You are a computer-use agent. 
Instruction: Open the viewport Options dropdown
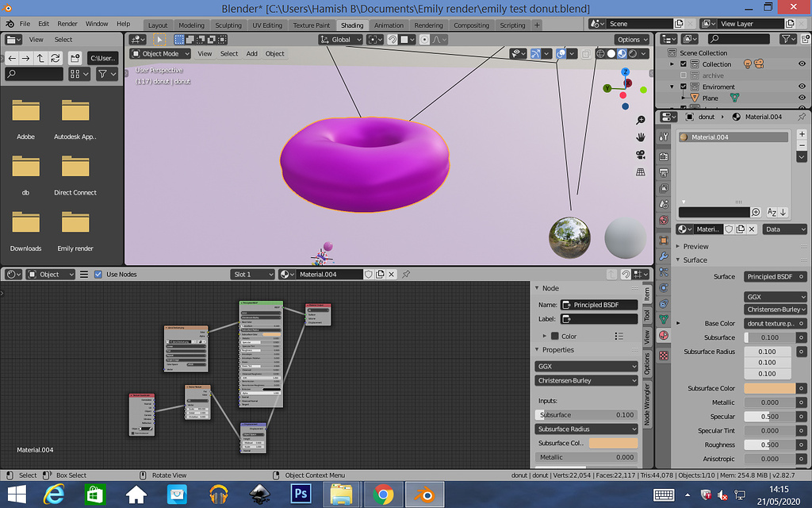tap(632, 40)
